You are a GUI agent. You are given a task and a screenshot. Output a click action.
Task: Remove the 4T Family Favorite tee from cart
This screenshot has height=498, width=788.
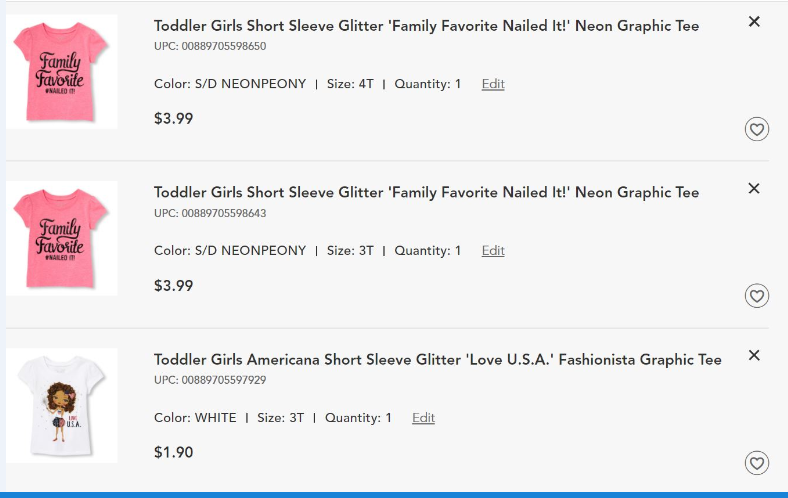click(754, 22)
